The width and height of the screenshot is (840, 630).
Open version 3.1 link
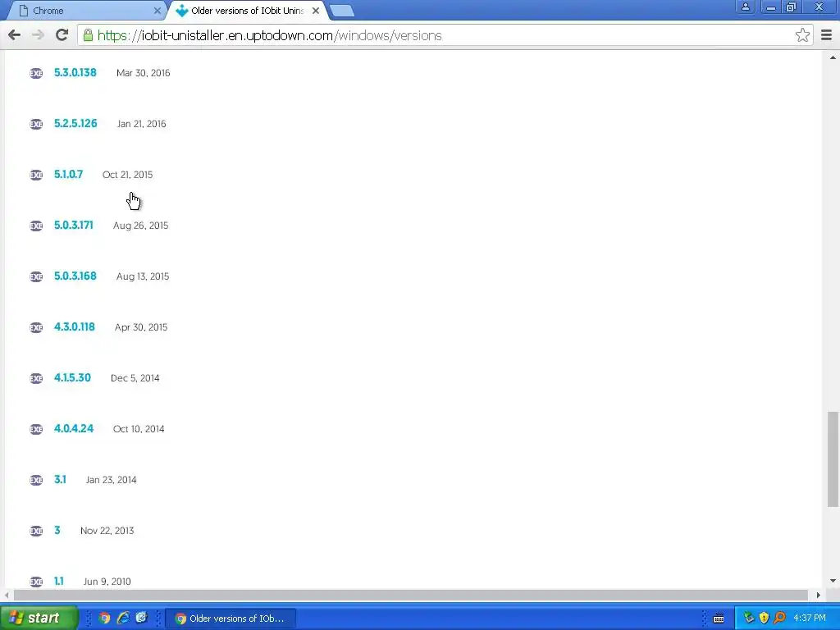pyautogui.click(x=60, y=479)
